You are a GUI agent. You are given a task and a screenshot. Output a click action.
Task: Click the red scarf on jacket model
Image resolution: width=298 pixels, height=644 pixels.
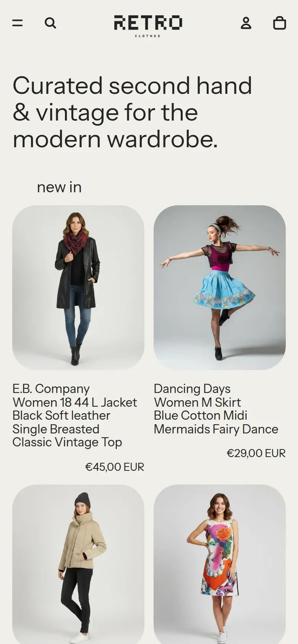(75, 241)
